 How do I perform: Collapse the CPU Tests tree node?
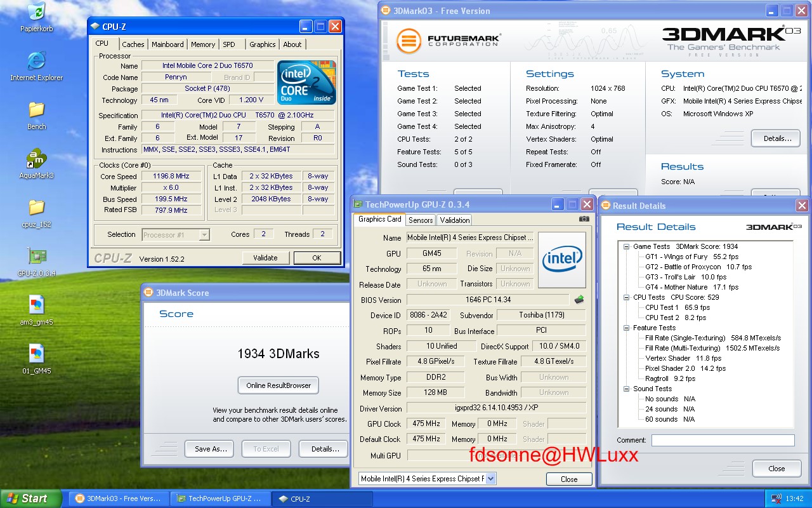pyautogui.click(x=627, y=297)
